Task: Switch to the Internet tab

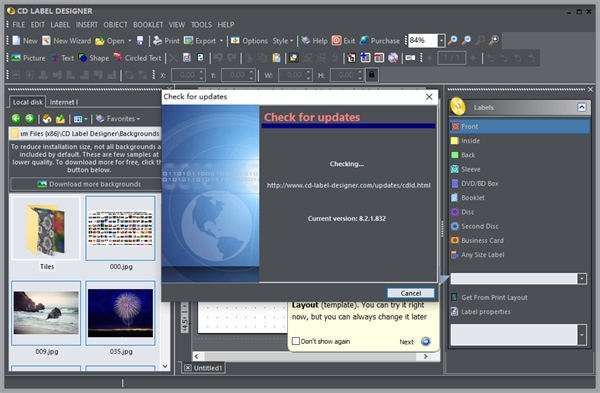Action: pyautogui.click(x=64, y=102)
